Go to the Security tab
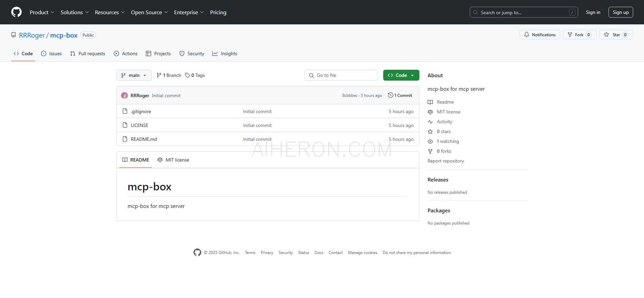The width and height of the screenshot is (644, 298). (192, 54)
